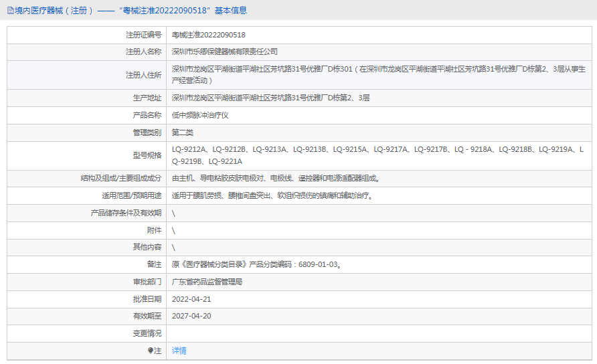Click the 备注 label cell
The image size is (597, 364).
(x=87, y=264)
